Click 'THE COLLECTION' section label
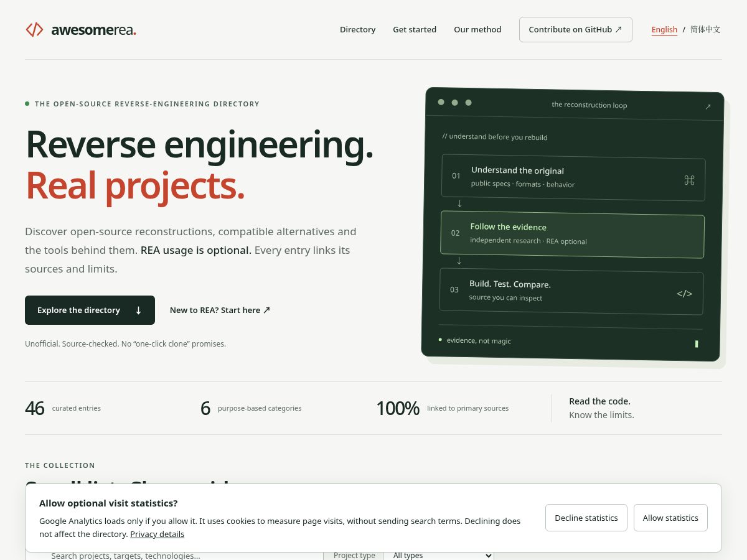 (60, 465)
